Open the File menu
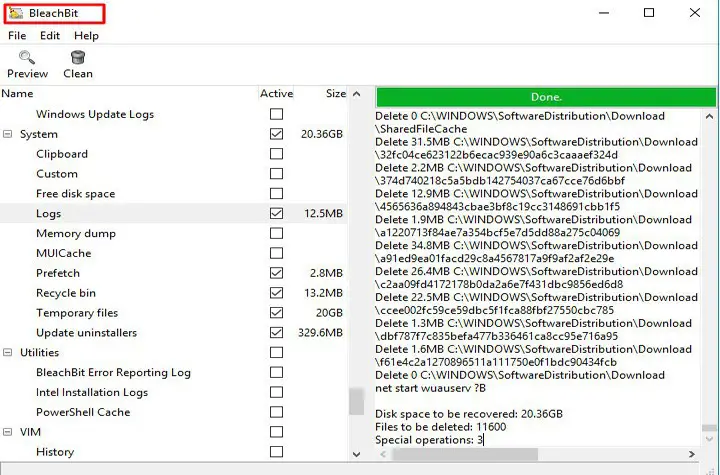 (x=17, y=35)
